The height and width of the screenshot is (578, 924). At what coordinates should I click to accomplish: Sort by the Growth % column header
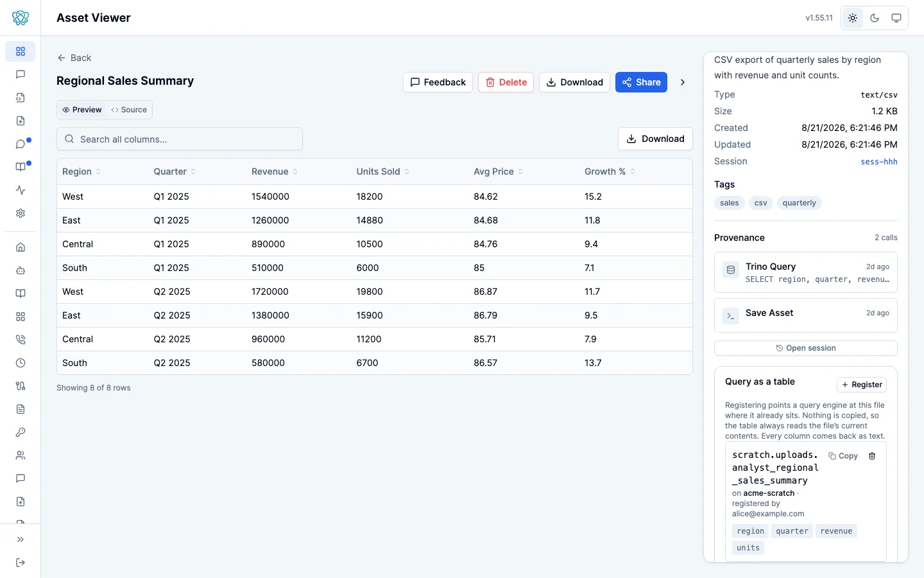coord(610,171)
